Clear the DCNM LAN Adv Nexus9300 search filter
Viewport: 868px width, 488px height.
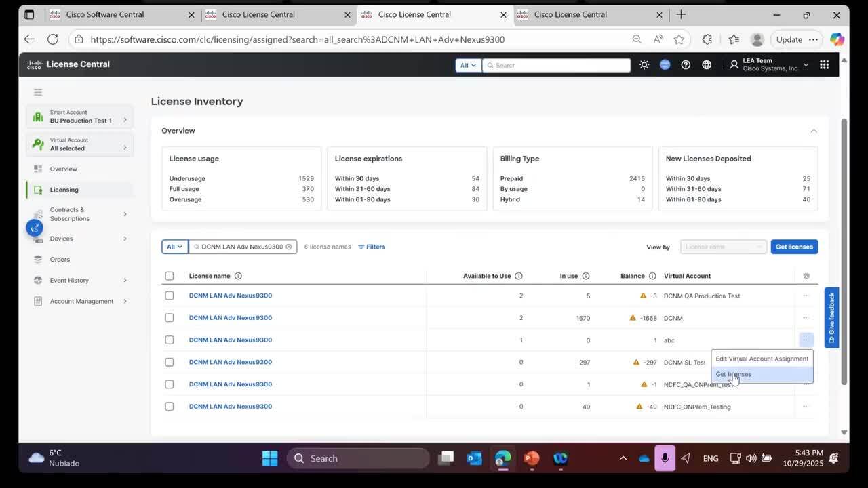click(x=288, y=247)
